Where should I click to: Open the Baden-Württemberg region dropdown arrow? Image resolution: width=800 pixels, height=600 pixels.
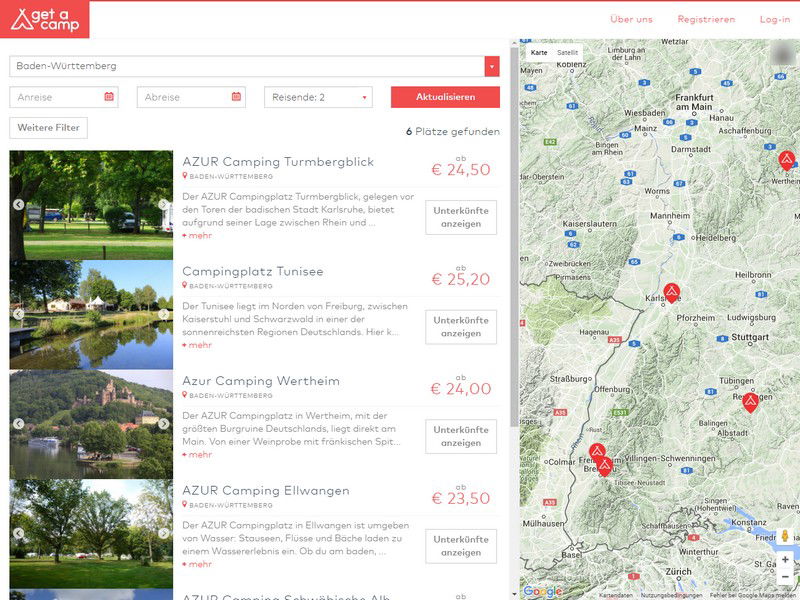click(x=492, y=66)
